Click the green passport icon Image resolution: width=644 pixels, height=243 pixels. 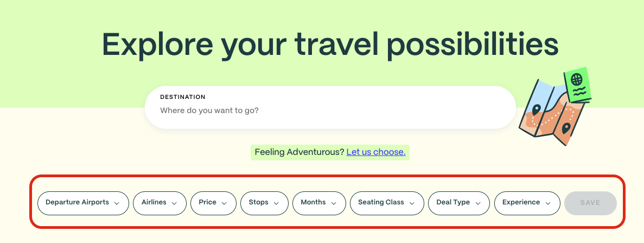577,86
